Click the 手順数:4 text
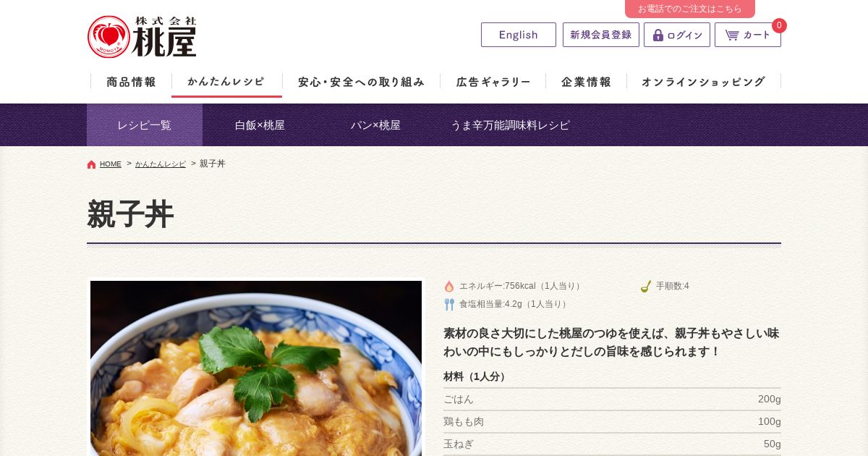Screen dimensions: 868x456 [x=673, y=287]
